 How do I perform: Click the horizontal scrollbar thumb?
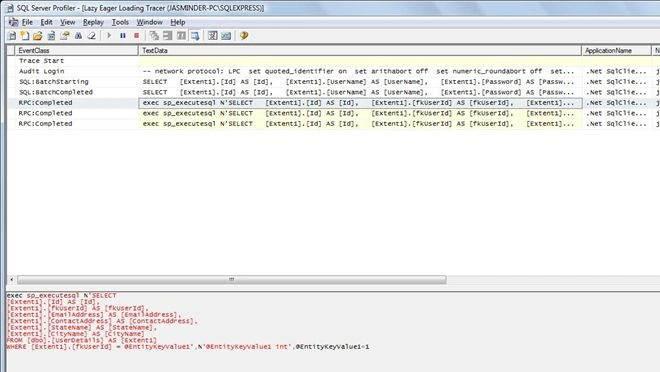click(x=232, y=279)
